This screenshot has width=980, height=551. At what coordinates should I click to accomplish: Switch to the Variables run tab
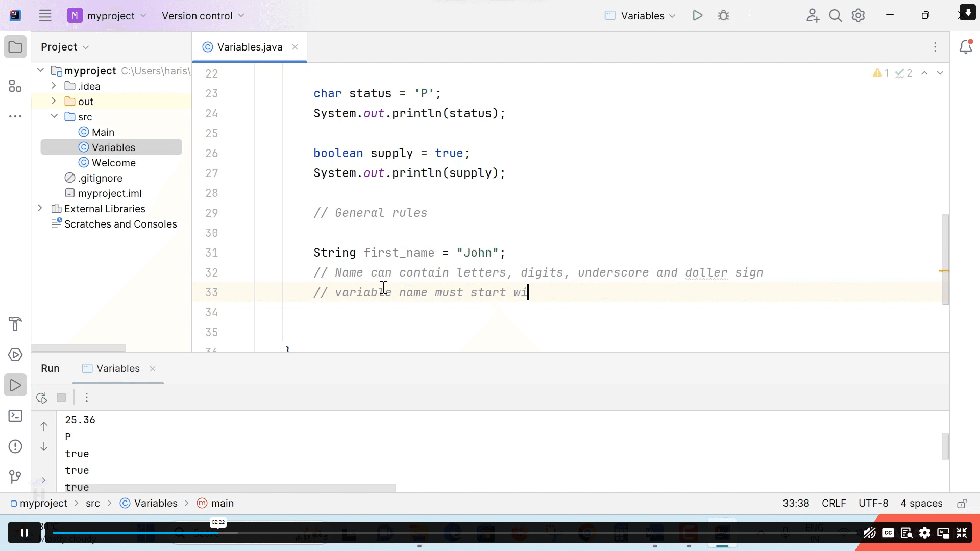[x=116, y=368]
